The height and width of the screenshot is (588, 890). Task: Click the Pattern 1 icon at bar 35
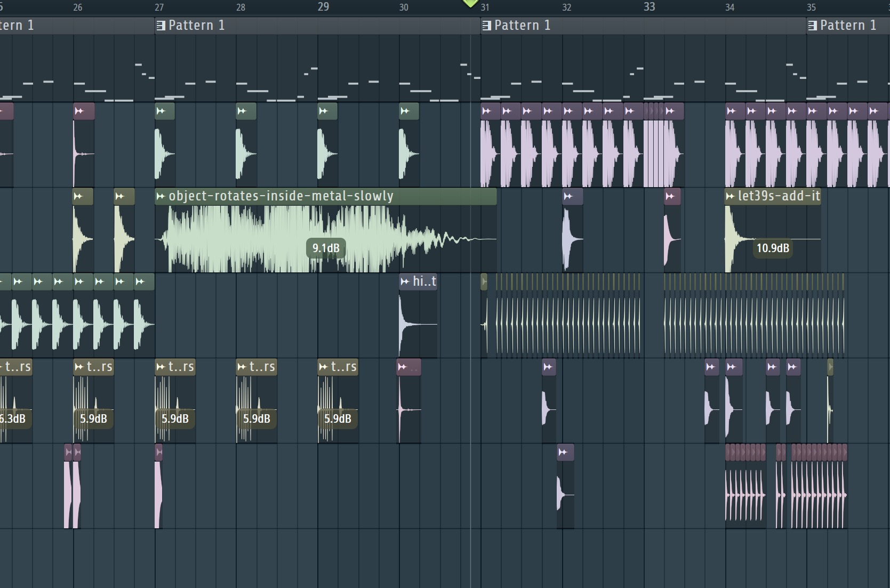(812, 26)
